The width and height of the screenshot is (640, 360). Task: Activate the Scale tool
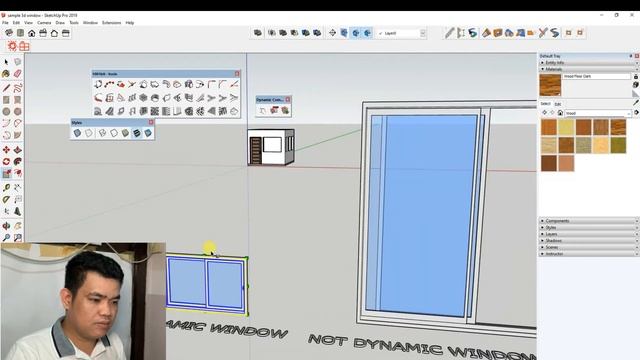pyautogui.click(x=6, y=173)
